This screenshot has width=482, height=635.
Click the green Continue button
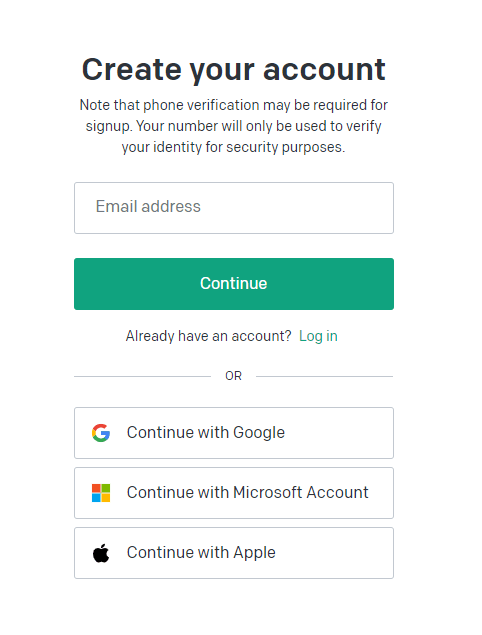(234, 284)
